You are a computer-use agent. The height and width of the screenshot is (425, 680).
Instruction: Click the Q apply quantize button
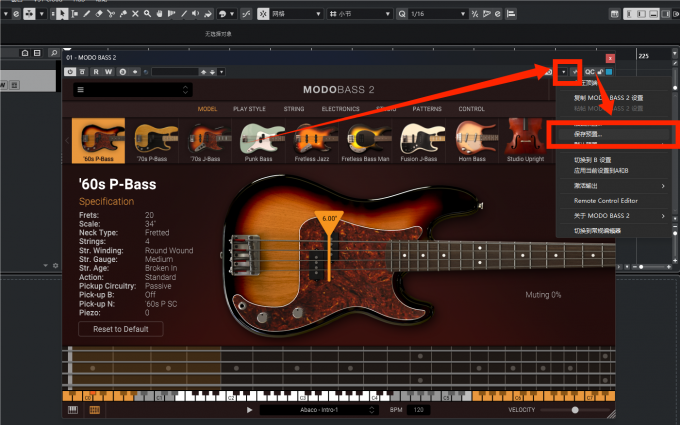click(402, 14)
